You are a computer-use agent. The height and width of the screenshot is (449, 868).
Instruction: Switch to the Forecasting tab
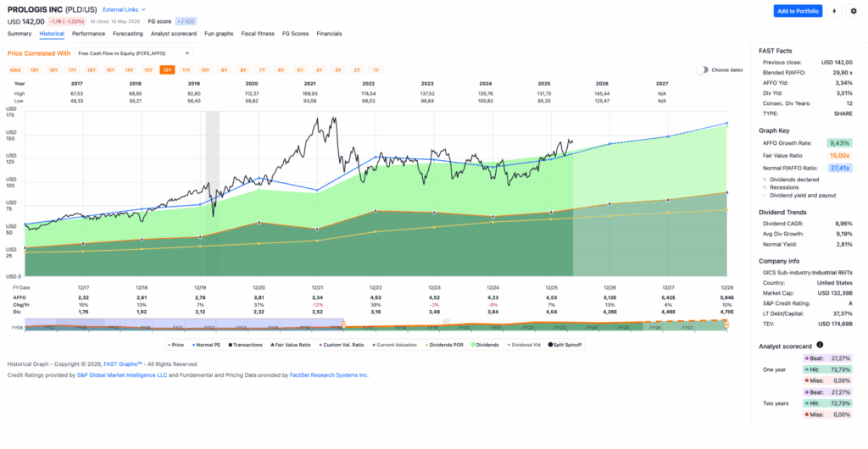coord(128,34)
